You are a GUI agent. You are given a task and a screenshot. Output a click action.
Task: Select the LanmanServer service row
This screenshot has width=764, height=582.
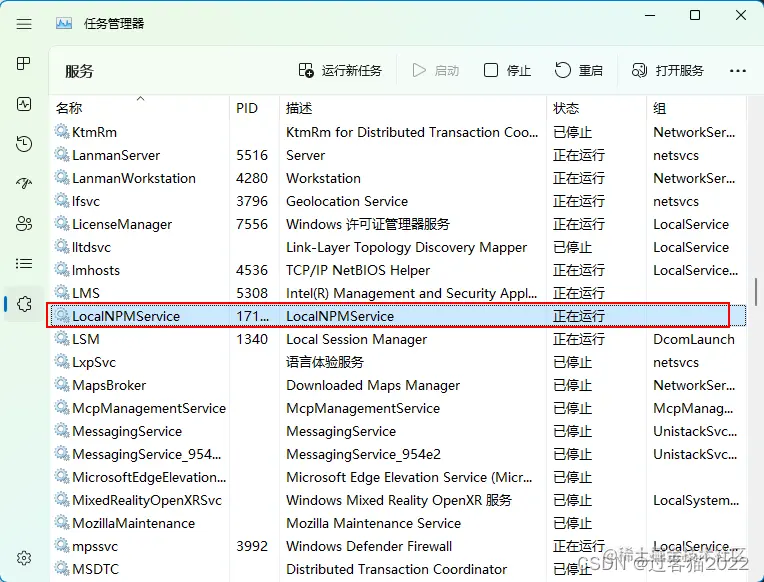coord(397,155)
